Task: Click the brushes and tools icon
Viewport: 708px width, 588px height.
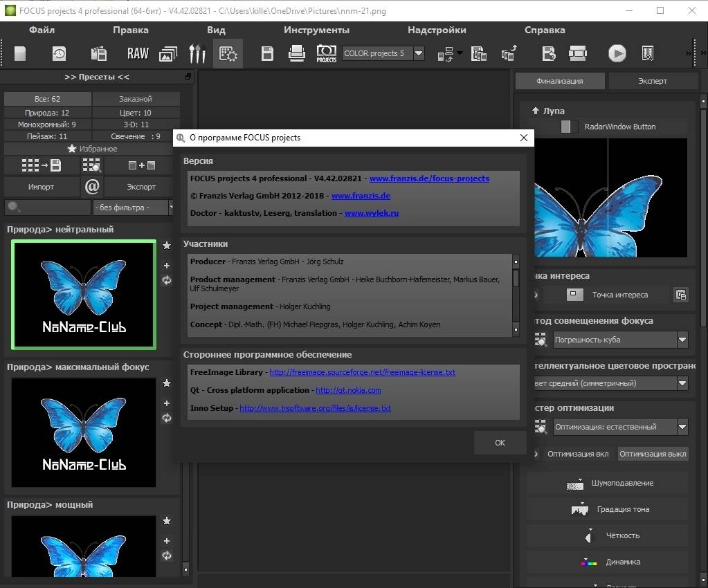Action: click(x=197, y=54)
